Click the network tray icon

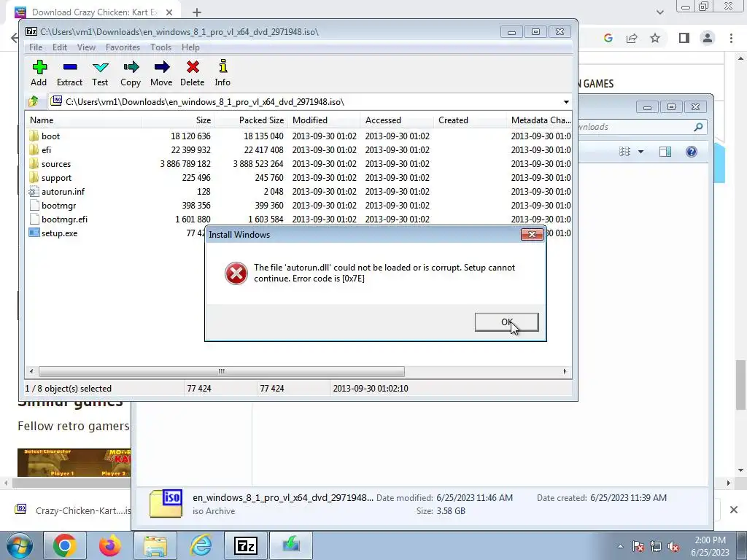[x=656, y=546]
